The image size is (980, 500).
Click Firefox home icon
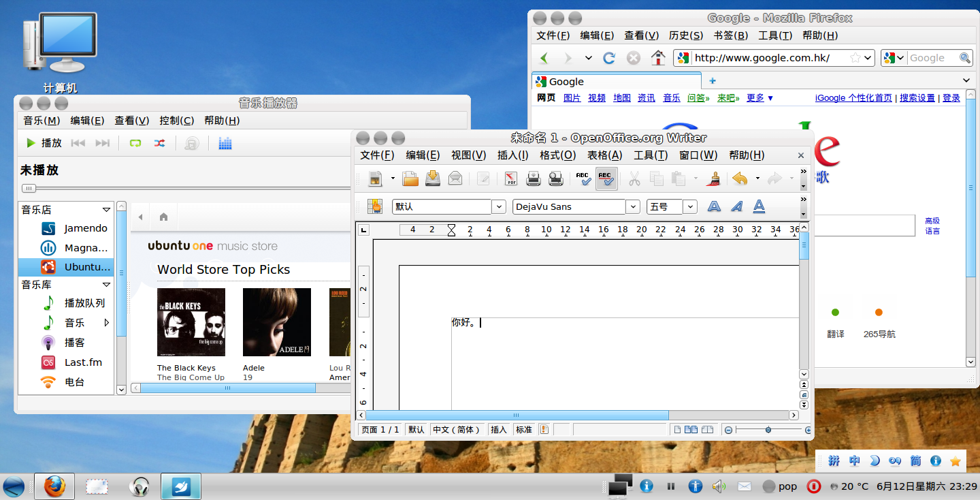click(658, 58)
